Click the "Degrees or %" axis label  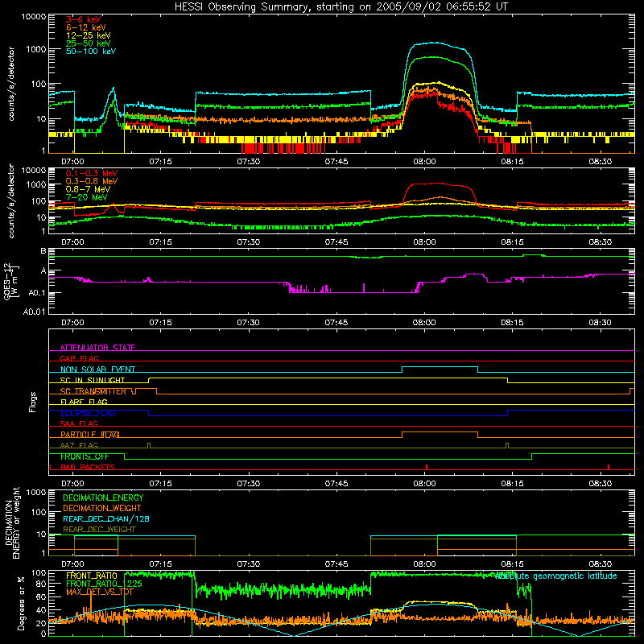[21, 603]
